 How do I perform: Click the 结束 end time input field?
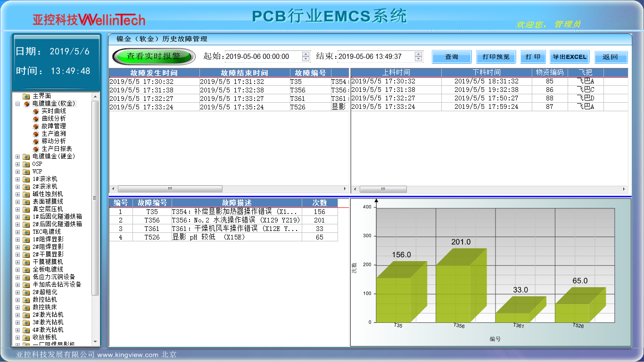[x=375, y=57]
